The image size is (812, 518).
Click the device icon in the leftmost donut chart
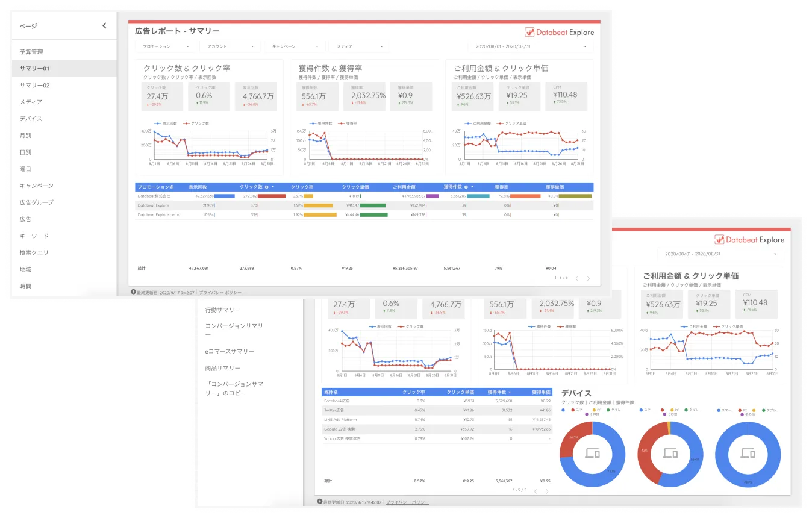(x=592, y=453)
